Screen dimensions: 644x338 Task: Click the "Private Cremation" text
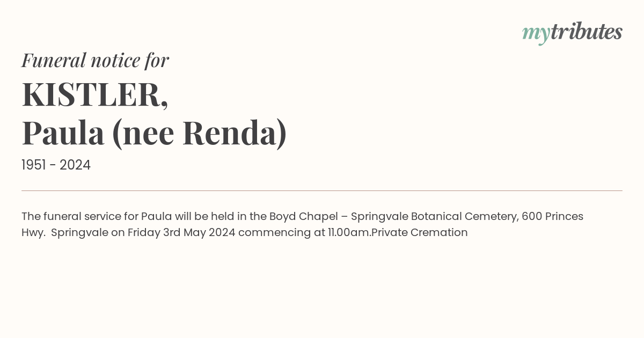[x=420, y=233]
